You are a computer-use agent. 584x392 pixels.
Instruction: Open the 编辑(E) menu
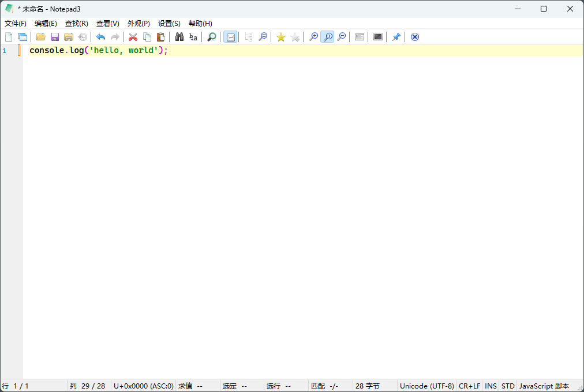[x=46, y=24]
